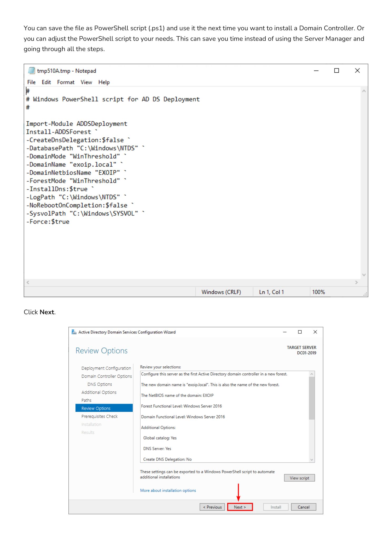Click the -Force:$true line
This screenshot has width=392, height=554.
point(48,222)
